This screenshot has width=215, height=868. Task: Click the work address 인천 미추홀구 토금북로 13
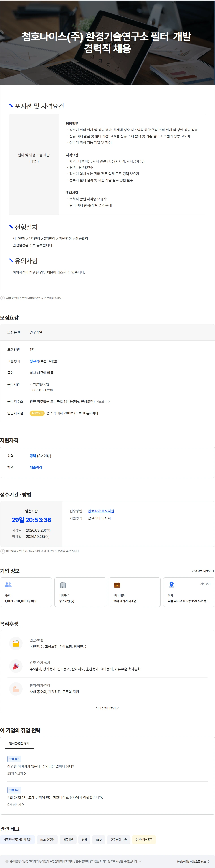(x=62, y=402)
